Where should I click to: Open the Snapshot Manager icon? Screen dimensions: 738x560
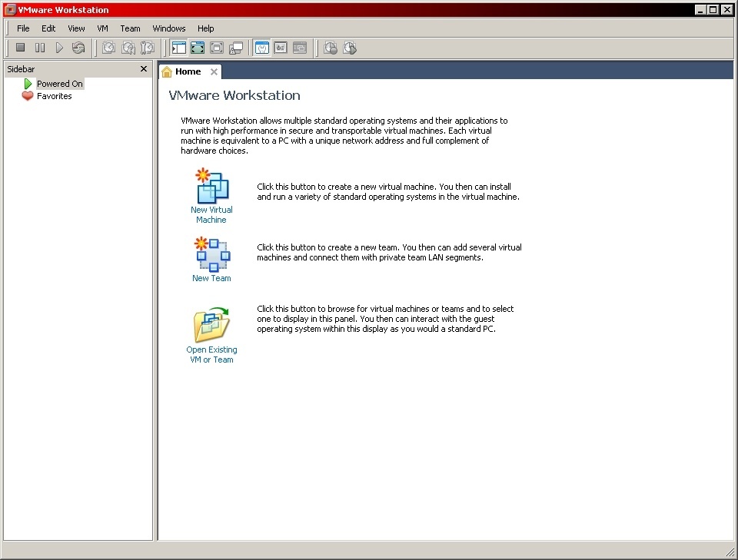[147, 47]
